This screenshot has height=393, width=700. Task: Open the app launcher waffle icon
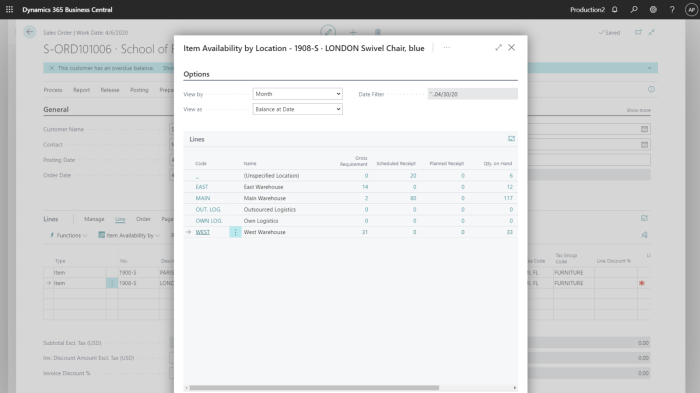[x=9, y=9]
